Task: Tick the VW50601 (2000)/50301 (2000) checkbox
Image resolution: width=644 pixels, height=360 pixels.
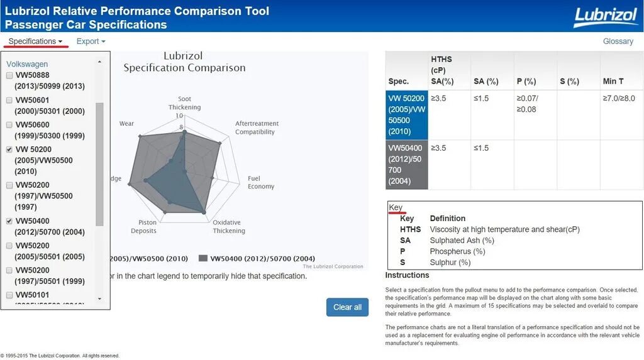Action: click(x=9, y=100)
